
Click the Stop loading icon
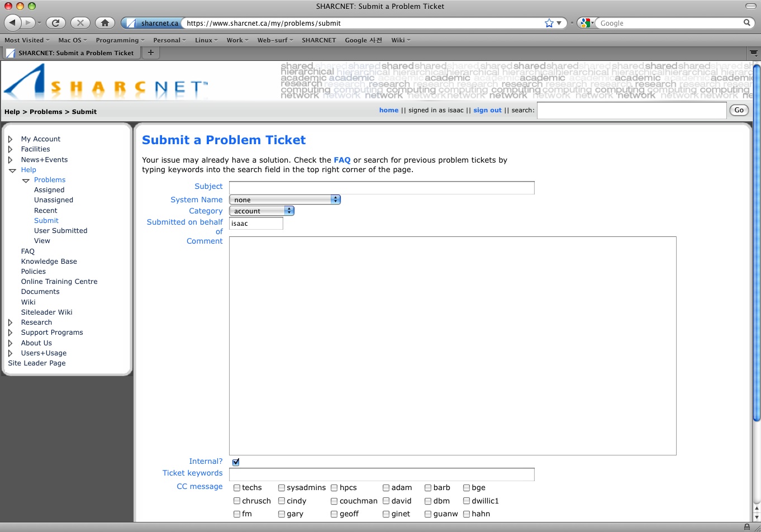point(80,23)
